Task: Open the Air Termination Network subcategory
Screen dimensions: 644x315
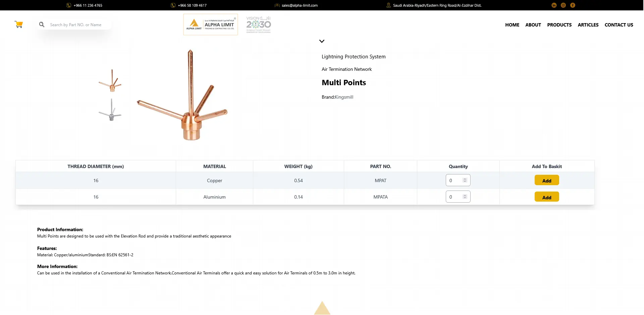Action: (346, 69)
